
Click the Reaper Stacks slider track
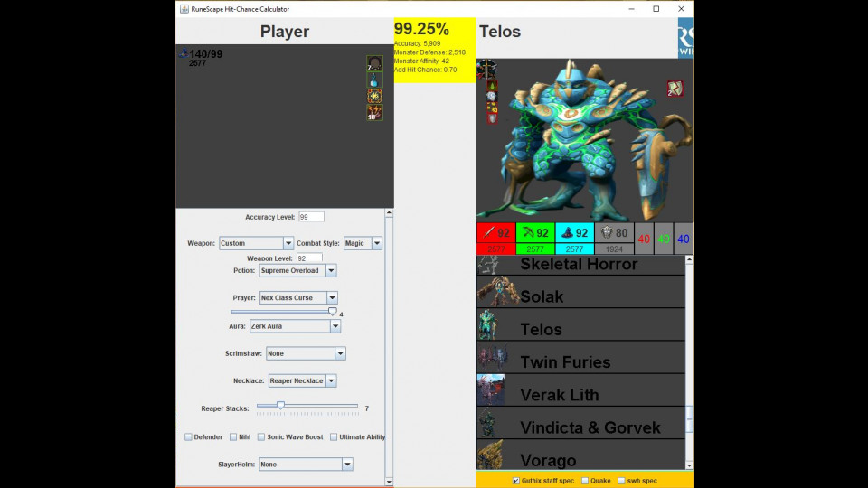coord(316,406)
